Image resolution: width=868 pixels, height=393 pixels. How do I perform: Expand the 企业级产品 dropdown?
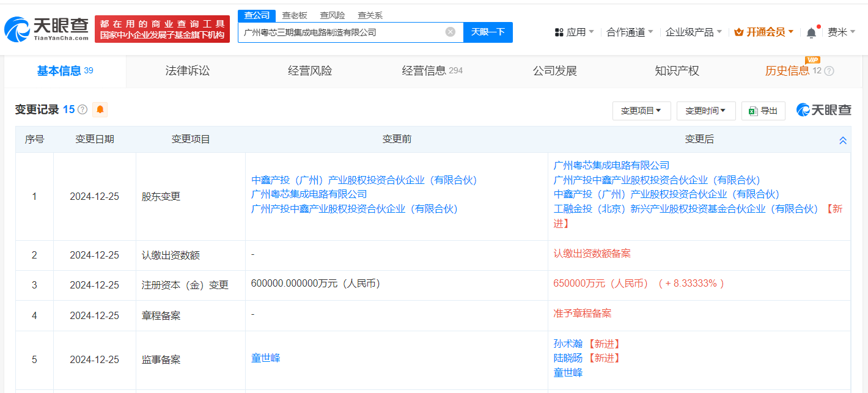tap(694, 32)
